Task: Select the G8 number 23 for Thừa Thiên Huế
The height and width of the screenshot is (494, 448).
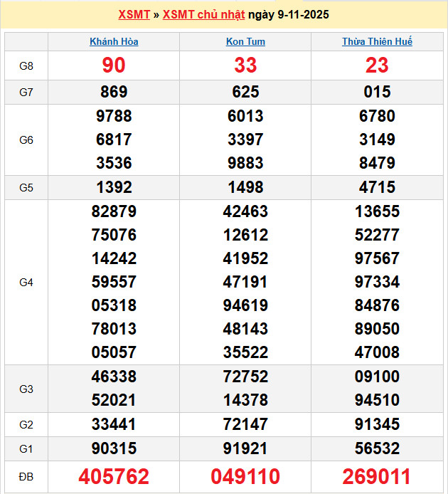Action: pyautogui.click(x=377, y=65)
